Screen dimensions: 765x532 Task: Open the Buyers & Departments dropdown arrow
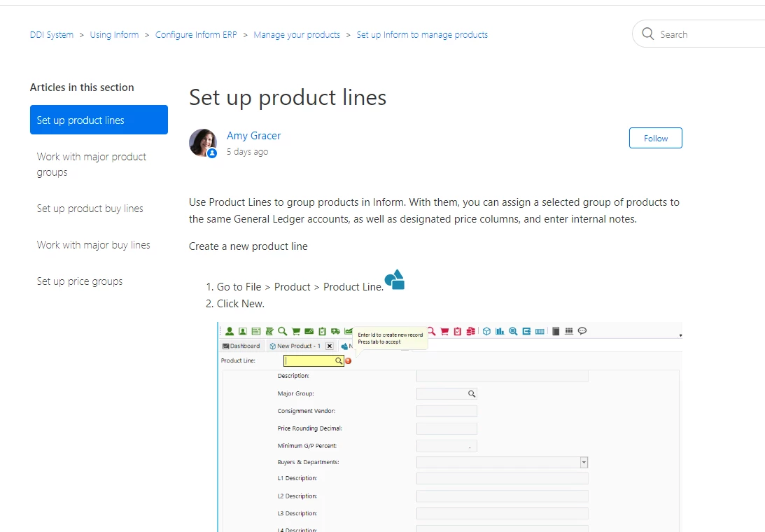point(584,462)
